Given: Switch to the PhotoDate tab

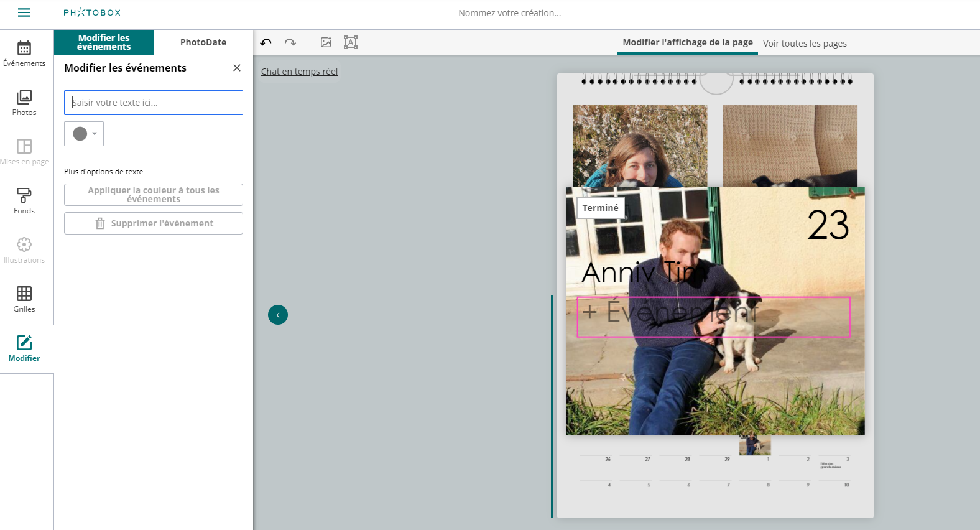Looking at the screenshot, I should pyautogui.click(x=203, y=42).
